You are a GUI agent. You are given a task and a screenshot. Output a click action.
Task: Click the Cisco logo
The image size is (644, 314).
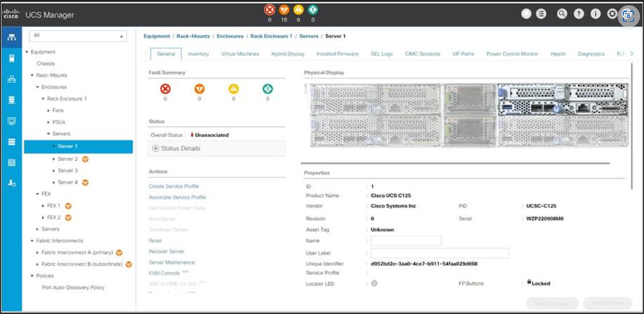click(x=10, y=15)
